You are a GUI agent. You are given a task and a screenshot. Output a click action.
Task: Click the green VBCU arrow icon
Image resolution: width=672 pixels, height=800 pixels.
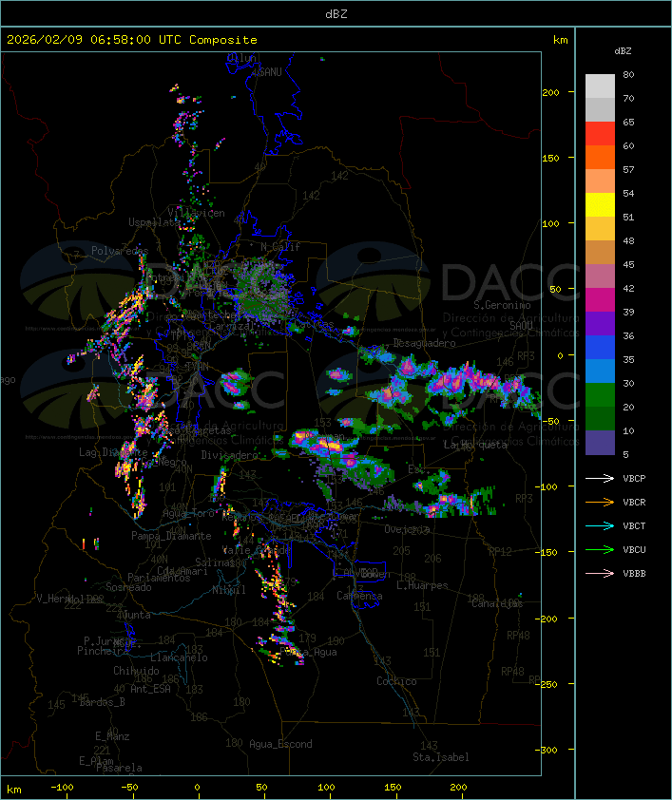click(x=600, y=549)
